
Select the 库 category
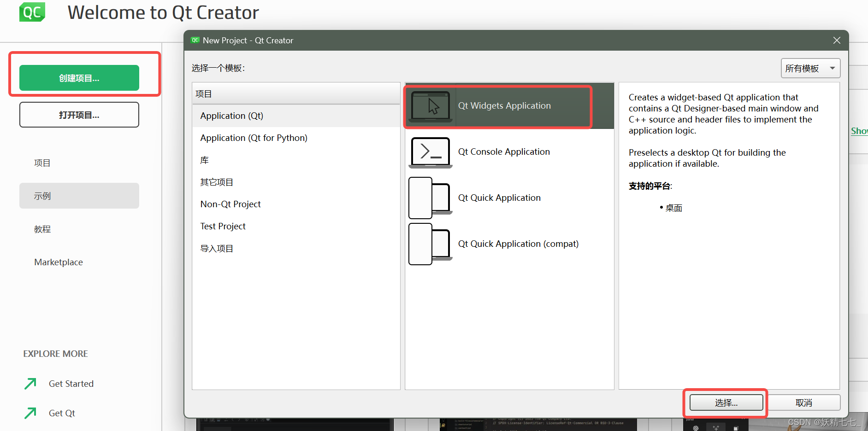click(296, 160)
